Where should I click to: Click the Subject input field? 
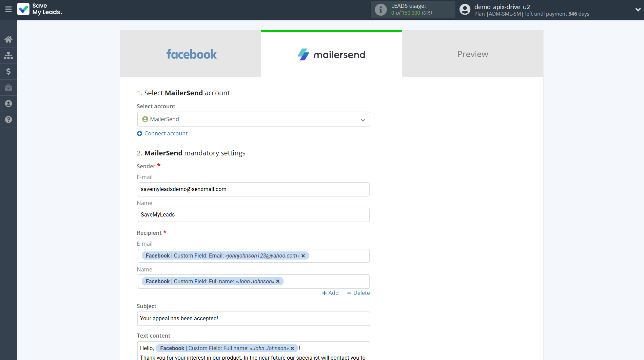(253, 319)
